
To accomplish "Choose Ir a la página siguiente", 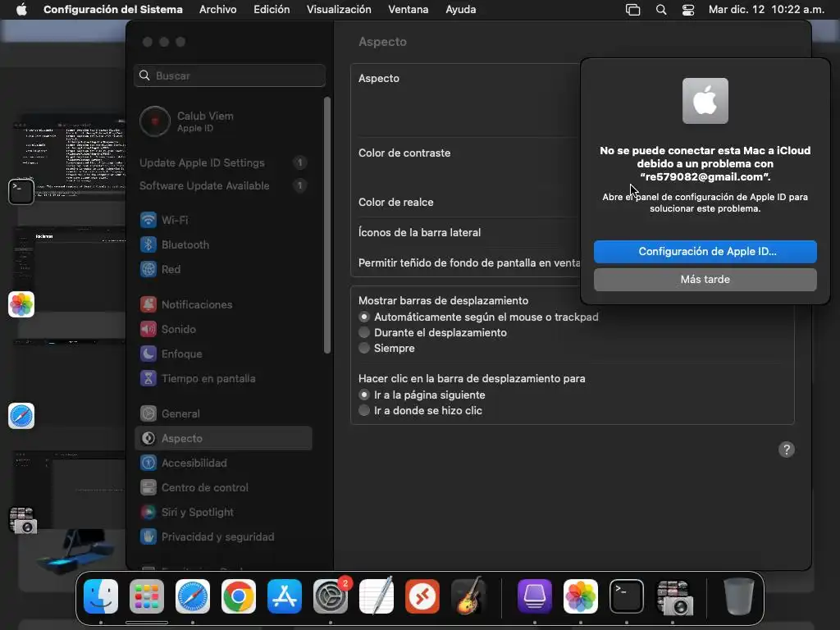I will 364,395.
